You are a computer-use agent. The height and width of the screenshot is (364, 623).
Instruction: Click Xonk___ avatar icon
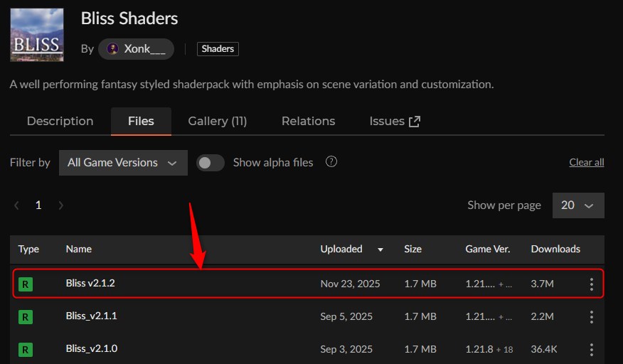tap(113, 49)
